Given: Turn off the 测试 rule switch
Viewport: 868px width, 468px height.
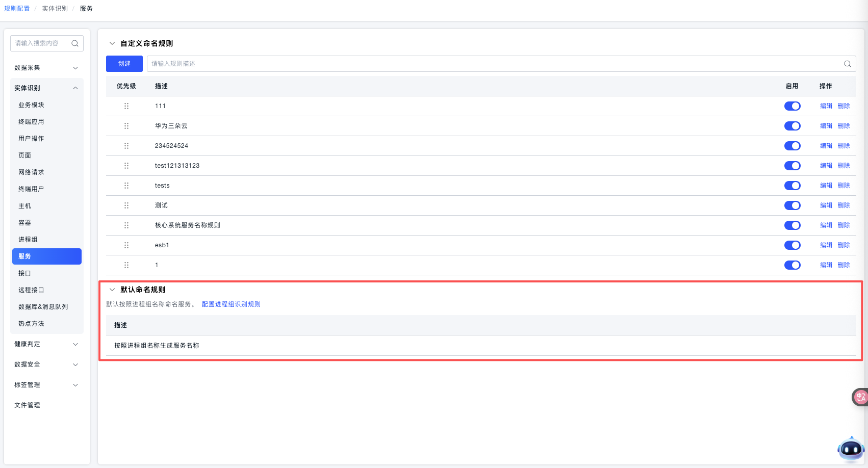Looking at the screenshot, I should 792,205.
